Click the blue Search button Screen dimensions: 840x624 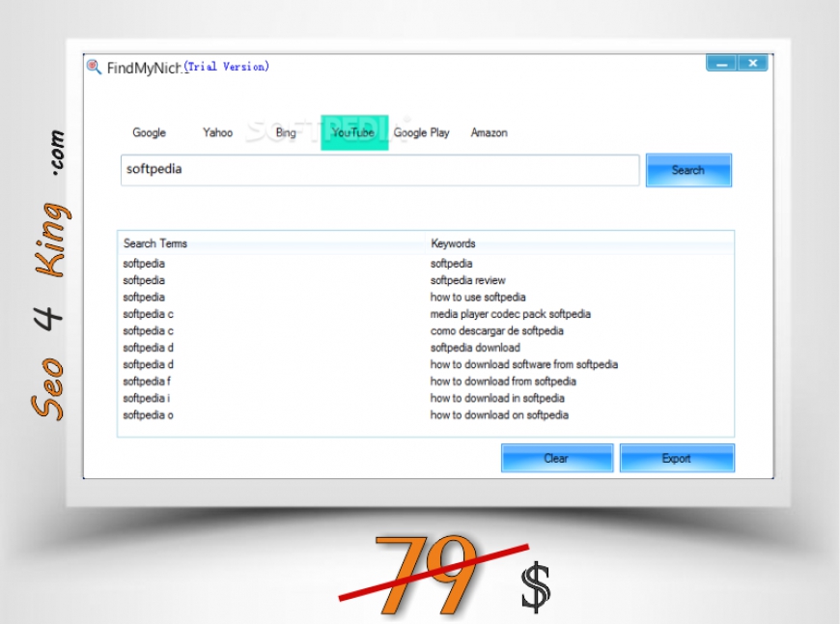pos(688,170)
